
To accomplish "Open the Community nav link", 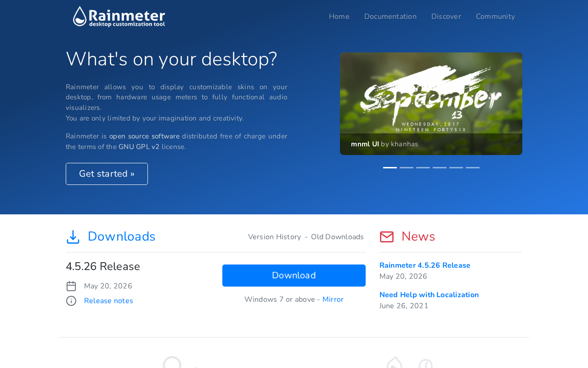I will [495, 17].
